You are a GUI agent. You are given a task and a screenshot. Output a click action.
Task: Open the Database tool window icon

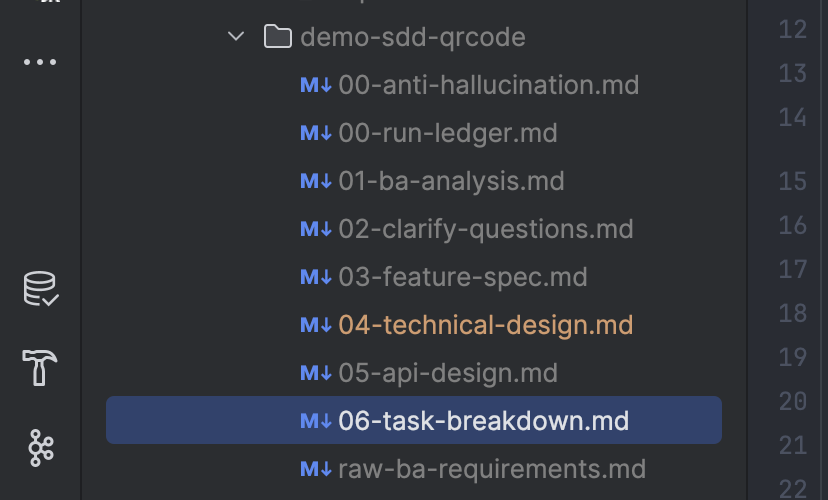(x=41, y=290)
